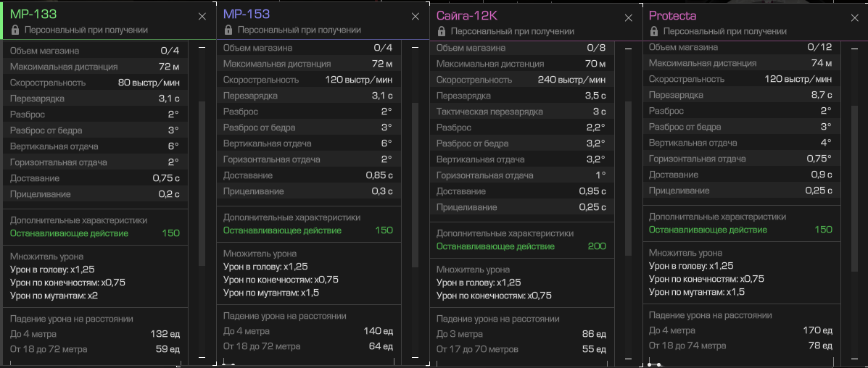
Task: Click the lock icon under MP-133 title
Action: pyautogui.click(x=14, y=30)
